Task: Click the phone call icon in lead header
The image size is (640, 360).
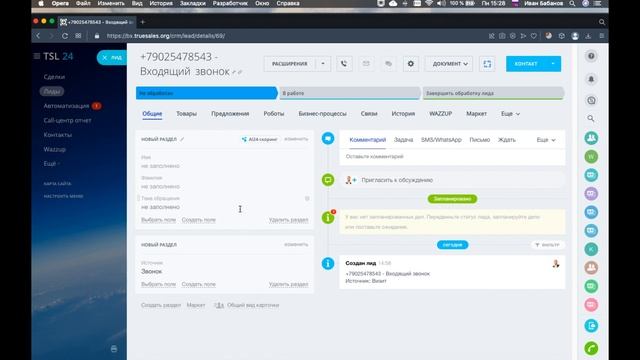Action: [x=344, y=64]
